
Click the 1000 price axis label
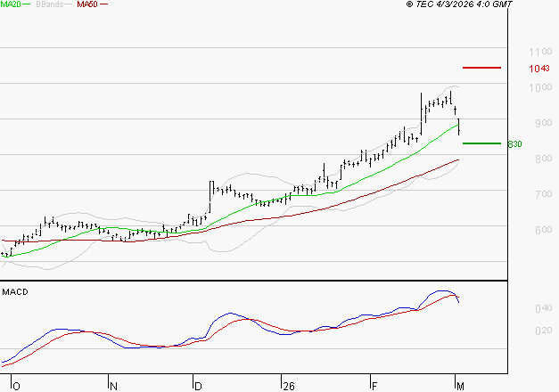tap(540, 87)
